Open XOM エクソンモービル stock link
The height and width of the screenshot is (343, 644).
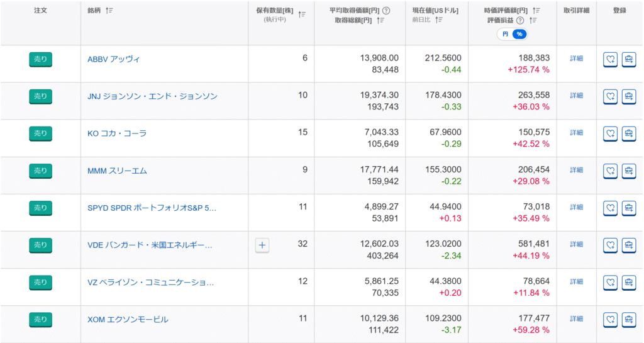click(128, 320)
